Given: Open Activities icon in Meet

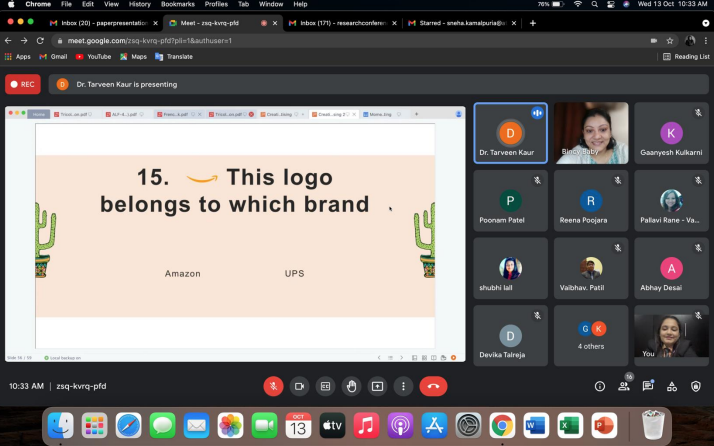Looking at the screenshot, I should [672, 387].
